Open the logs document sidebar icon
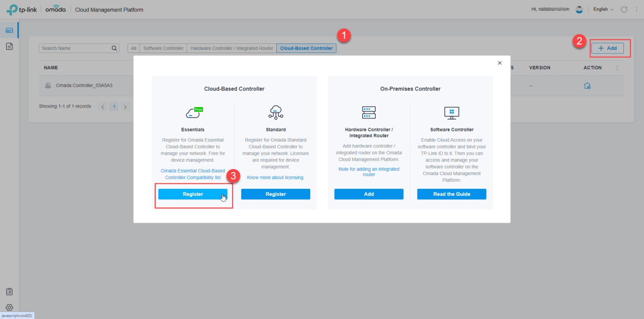 (9, 46)
